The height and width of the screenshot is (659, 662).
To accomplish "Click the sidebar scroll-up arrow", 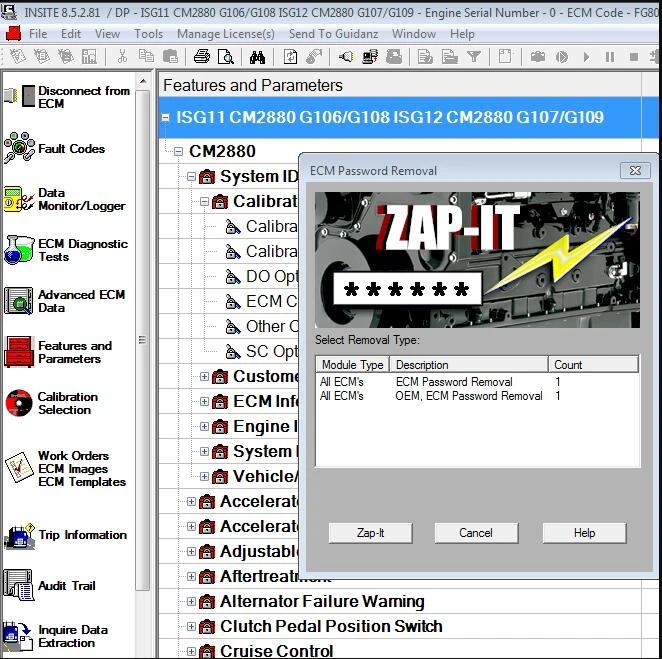I will coord(143,81).
